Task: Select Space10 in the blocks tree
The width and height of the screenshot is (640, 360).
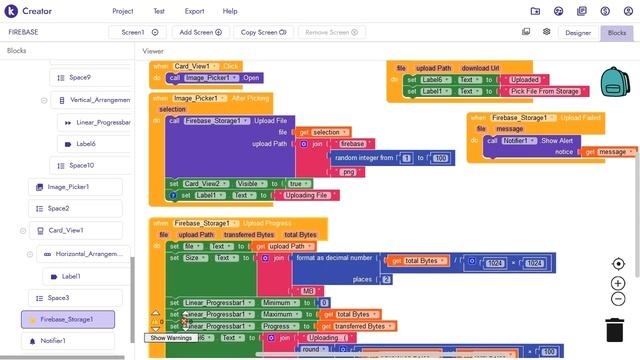Action: click(x=90, y=165)
